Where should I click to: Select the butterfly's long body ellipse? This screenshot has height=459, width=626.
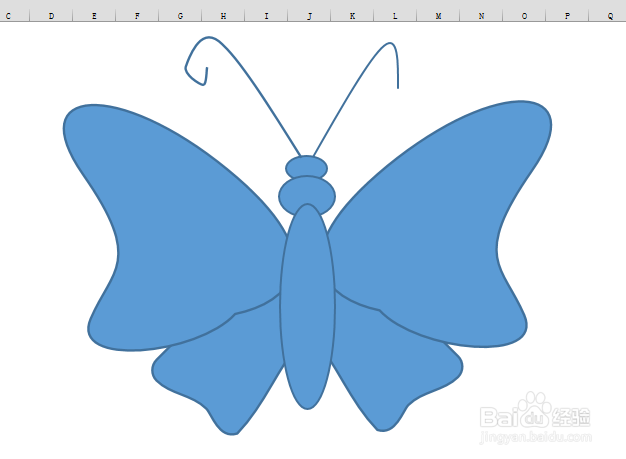pyautogui.click(x=307, y=307)
